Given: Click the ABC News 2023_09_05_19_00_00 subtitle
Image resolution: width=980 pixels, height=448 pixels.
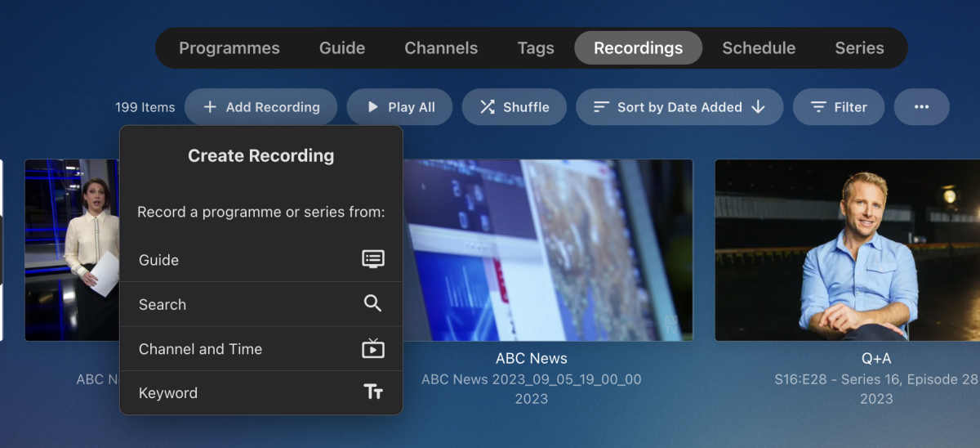Looking at the screenshot, I should point(532,379).
